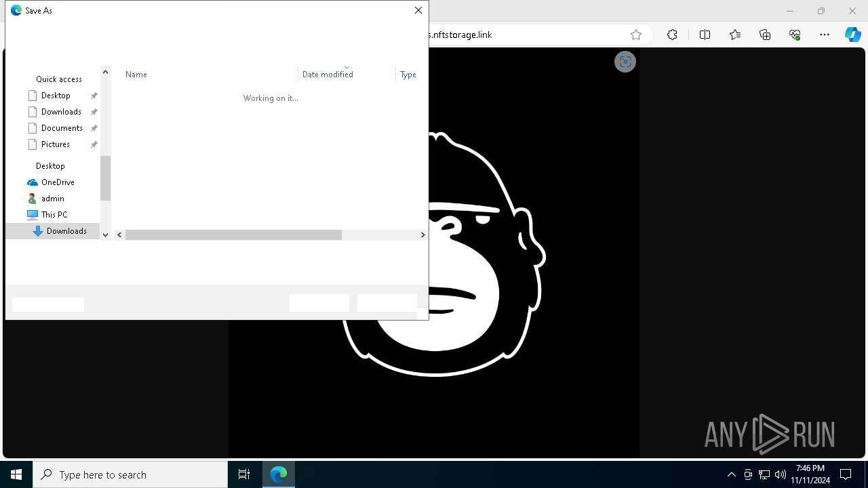Click navigation pane scroll up arrow
This screenshot has height=488, width=868.
coord(105,72)
